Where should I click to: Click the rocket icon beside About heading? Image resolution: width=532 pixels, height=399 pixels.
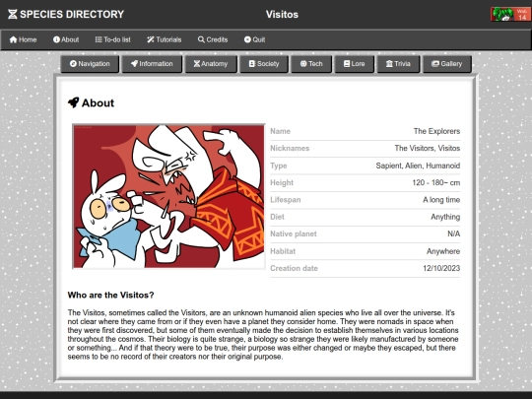coord(73,102)
